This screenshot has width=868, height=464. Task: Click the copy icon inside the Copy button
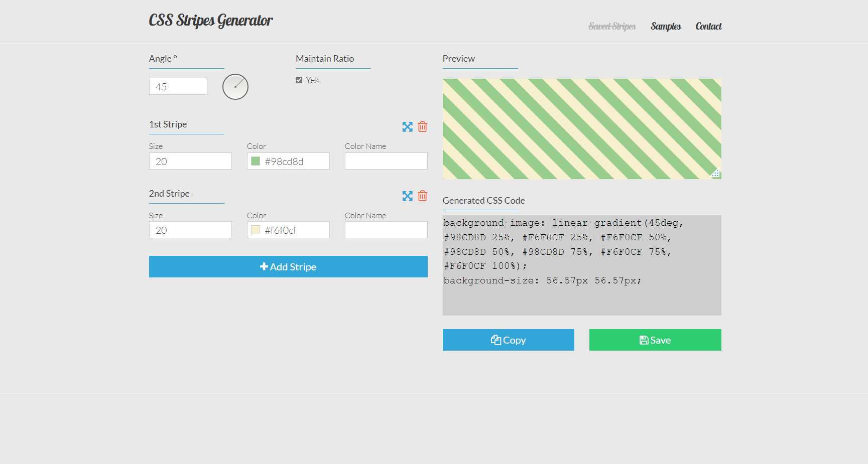pyautogui.click(x=496, y=340)
